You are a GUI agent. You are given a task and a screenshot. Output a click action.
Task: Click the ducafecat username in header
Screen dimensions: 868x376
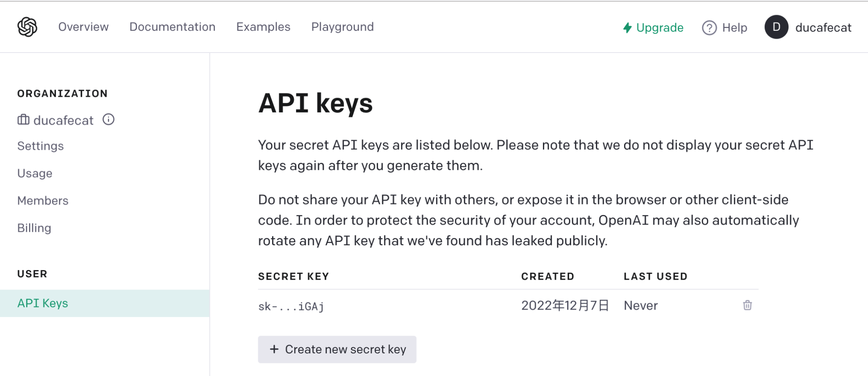click(823, 27)
